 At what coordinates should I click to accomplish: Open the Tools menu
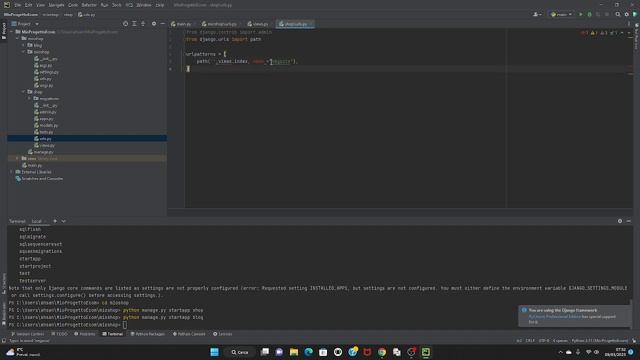pos(117,5)
